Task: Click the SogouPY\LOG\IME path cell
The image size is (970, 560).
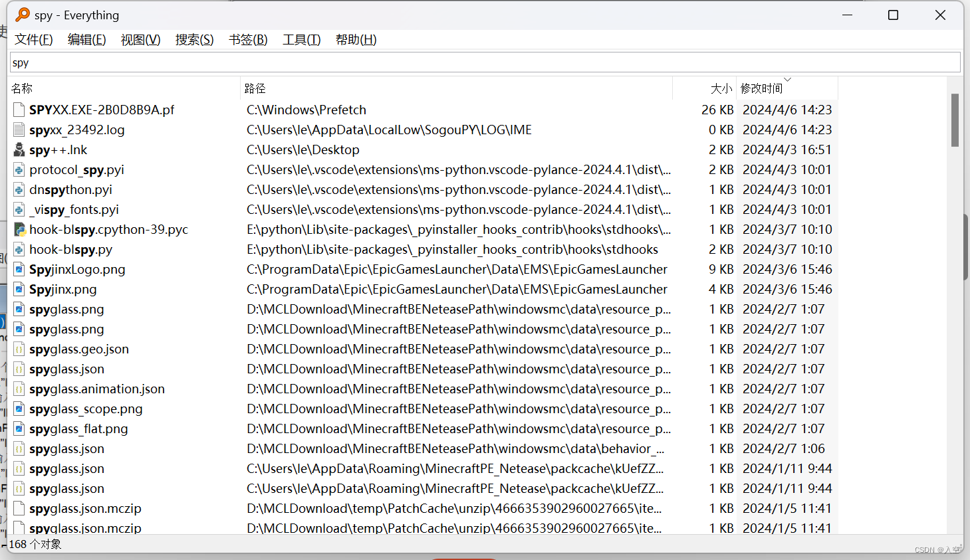Action: click(x=389, y=130)
